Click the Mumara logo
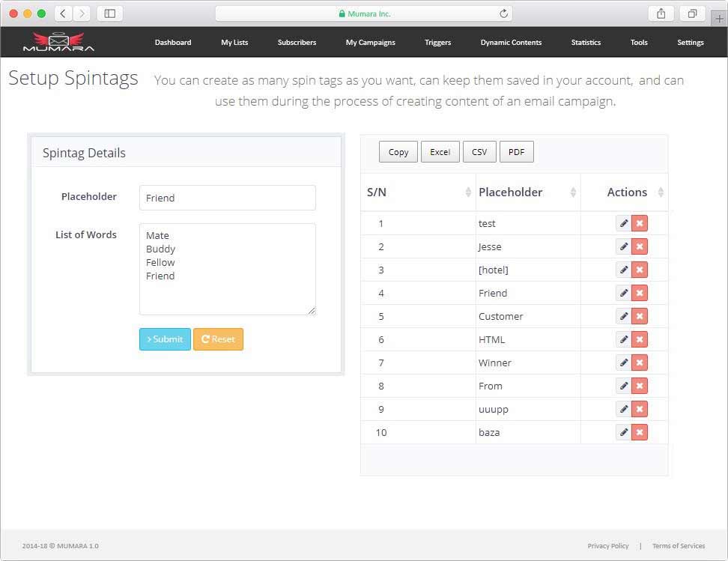Viewport: 728px width, 561px height. pos(58,42)
